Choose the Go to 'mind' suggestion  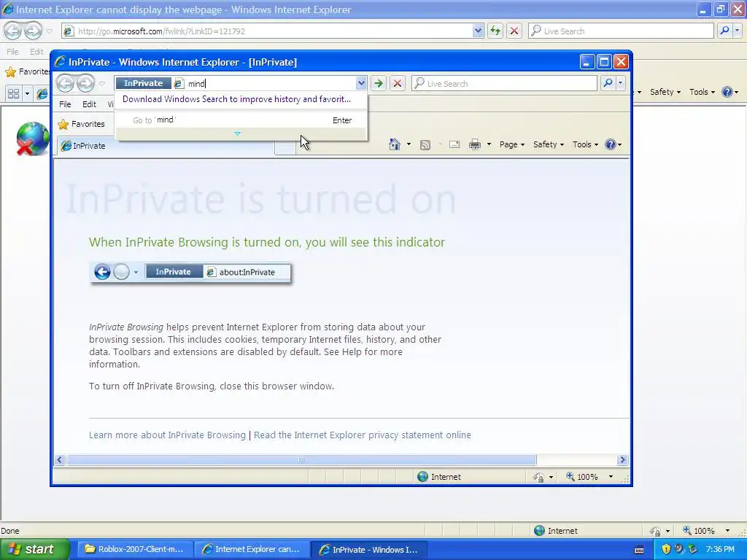[241, 120]
